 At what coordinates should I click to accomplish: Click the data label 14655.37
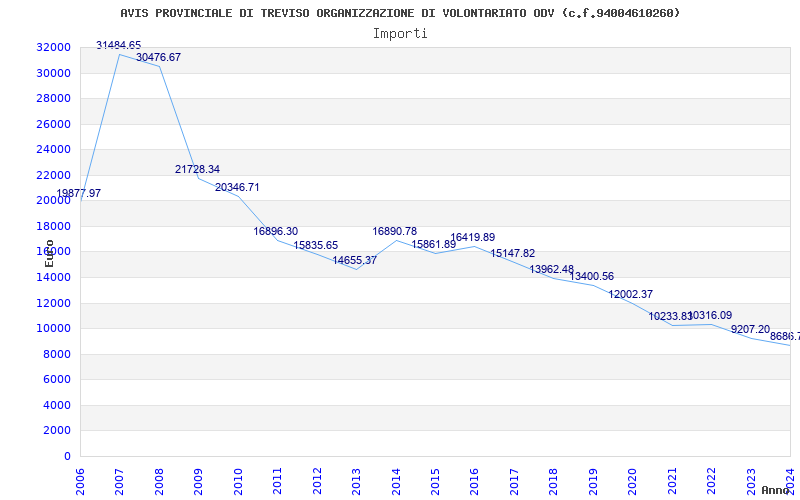(x=355, y=260)
